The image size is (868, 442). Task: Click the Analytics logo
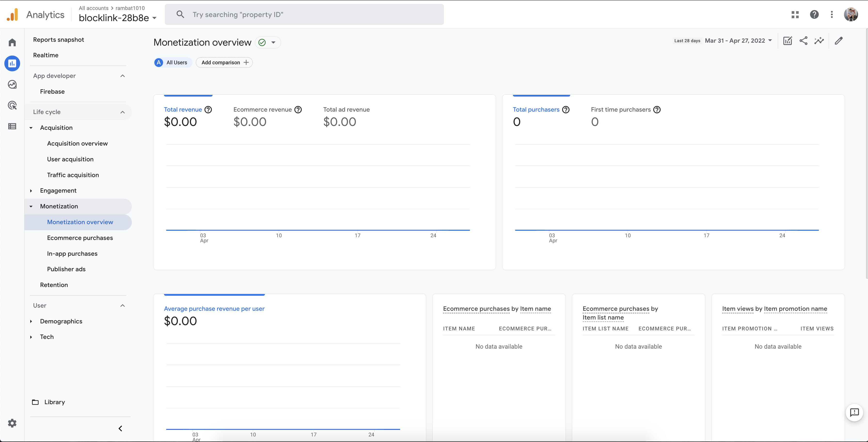[12, 15]
